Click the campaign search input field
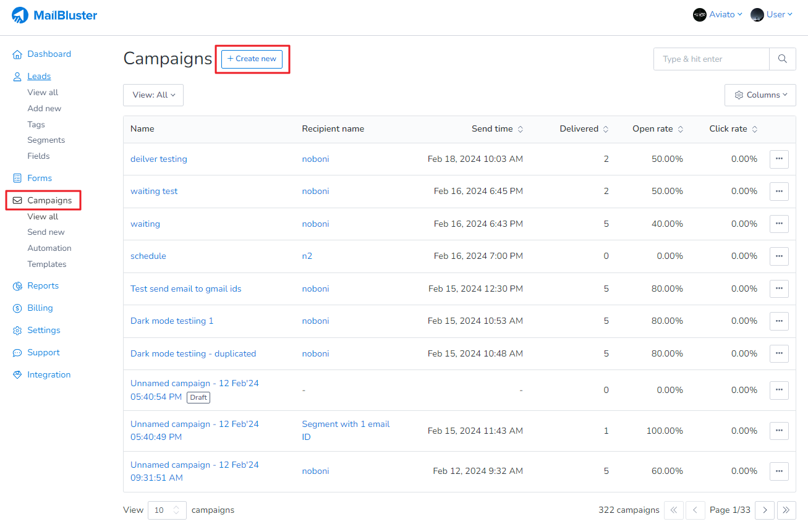 pos(711,59)
